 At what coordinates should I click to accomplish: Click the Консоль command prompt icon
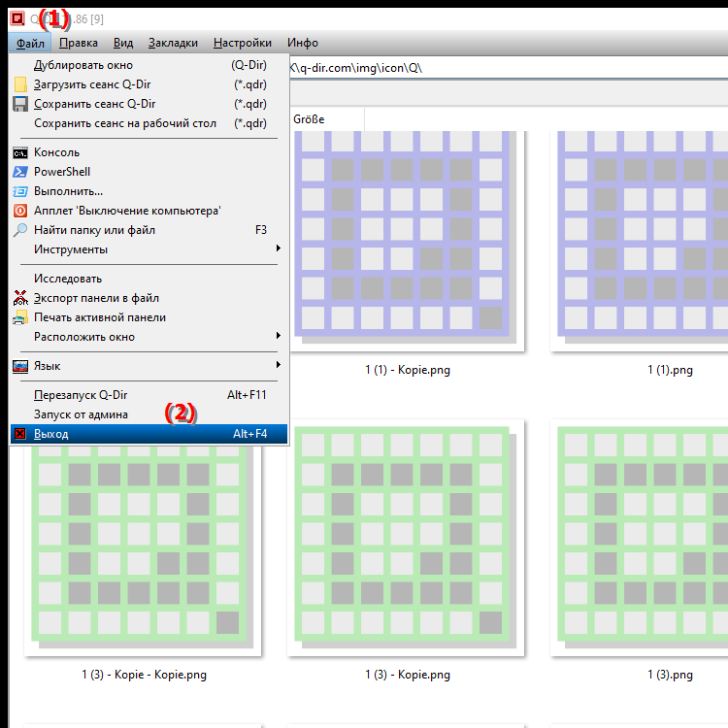click(x=20, y=152)
